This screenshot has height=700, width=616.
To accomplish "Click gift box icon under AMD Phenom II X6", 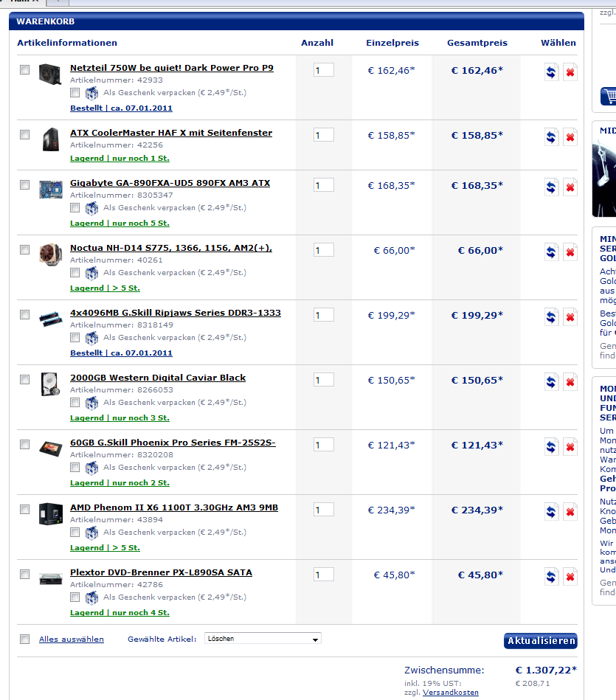I will tap(91, 533).
